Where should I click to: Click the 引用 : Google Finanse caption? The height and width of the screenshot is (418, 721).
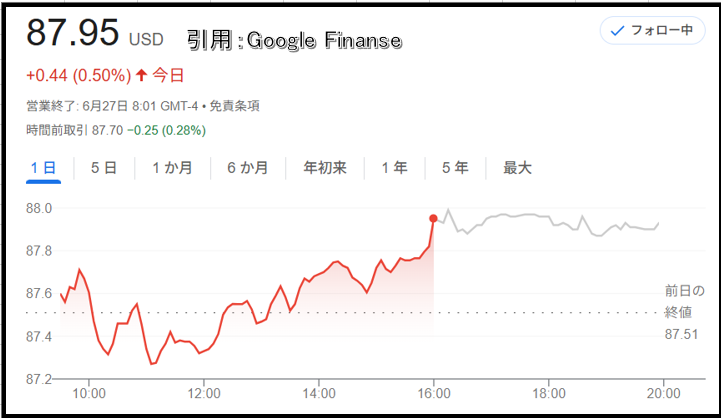tap(294, 40)
